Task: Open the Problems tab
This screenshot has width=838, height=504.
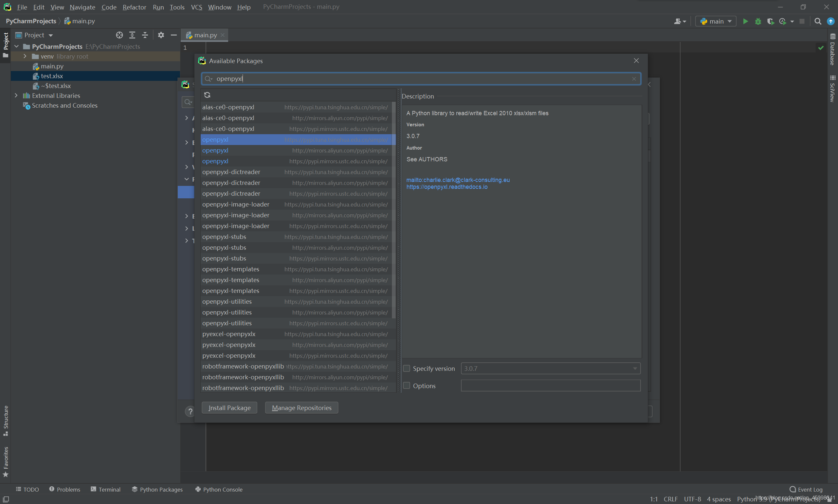Action: 64,489
